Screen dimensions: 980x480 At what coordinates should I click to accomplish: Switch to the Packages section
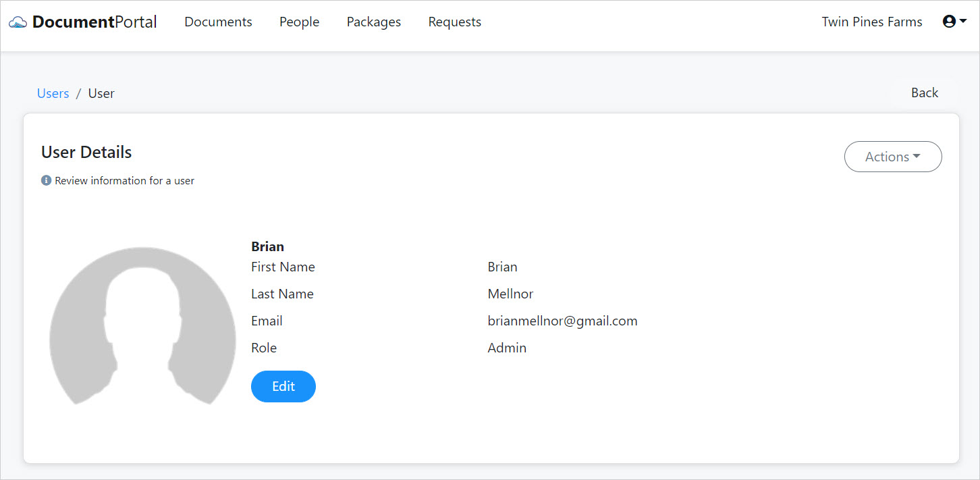point(373,22)
